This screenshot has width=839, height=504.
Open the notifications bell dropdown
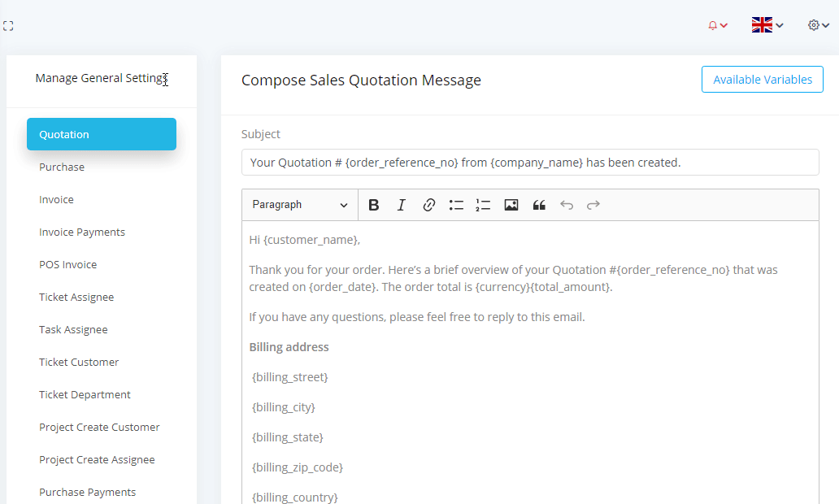(717, 25)
